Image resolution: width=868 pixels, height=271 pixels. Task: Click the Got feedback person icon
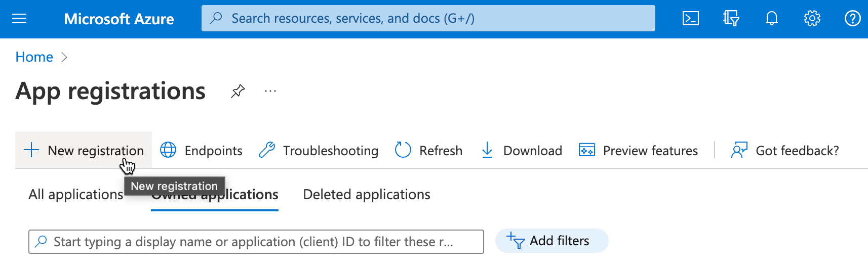[x=739, y=150]
